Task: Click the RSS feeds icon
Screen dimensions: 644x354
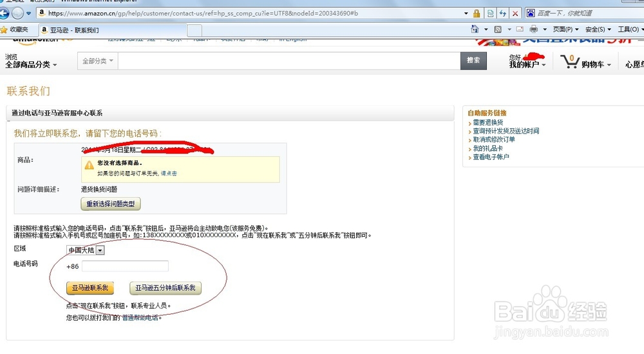Action: tap(498, 29)
